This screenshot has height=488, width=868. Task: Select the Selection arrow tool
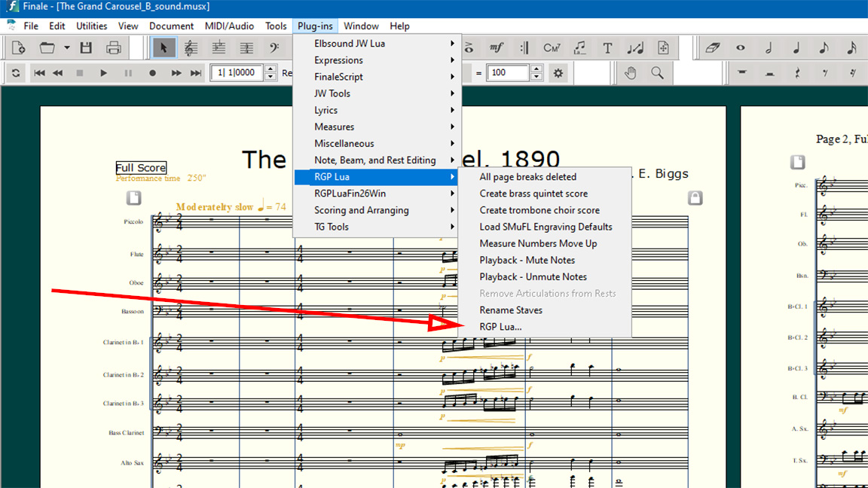[164, 48]
